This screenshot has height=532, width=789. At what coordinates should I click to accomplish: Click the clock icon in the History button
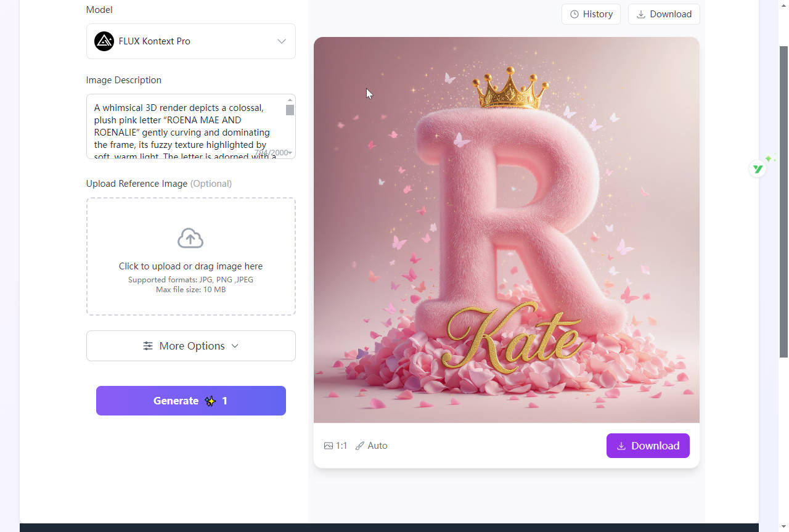pyautogui.click(x=574, y=14)
